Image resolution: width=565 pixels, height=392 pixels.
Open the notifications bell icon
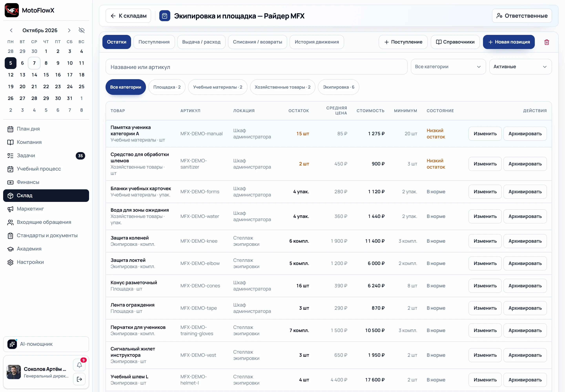79,365
